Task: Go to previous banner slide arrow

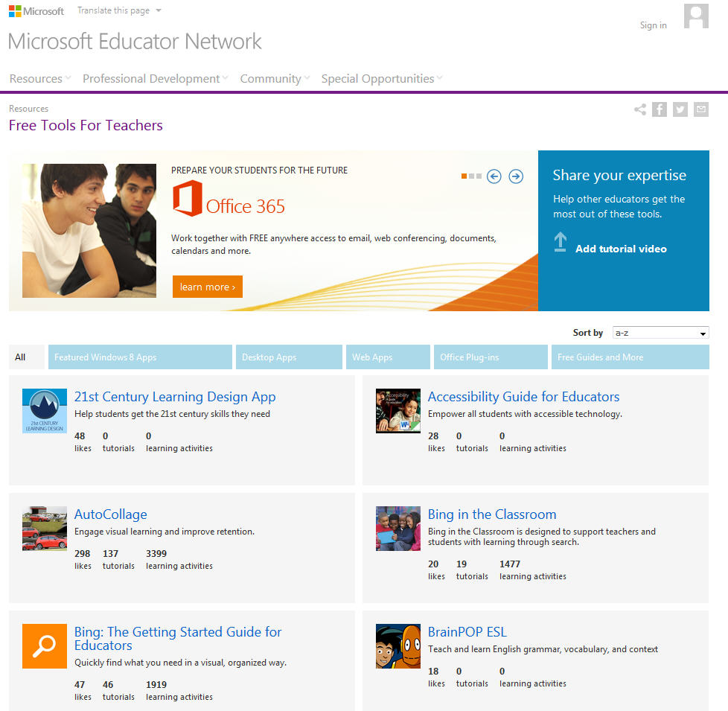Action: 494,176
